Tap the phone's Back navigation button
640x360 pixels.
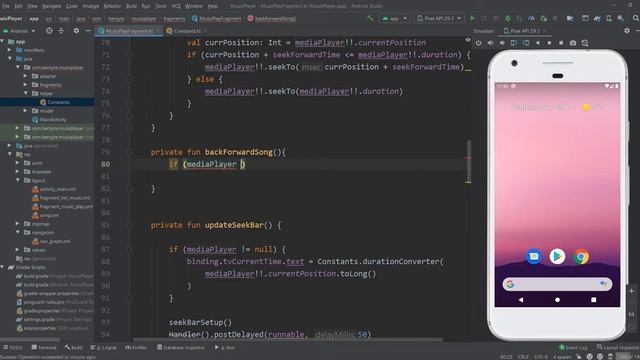point(521,300)
